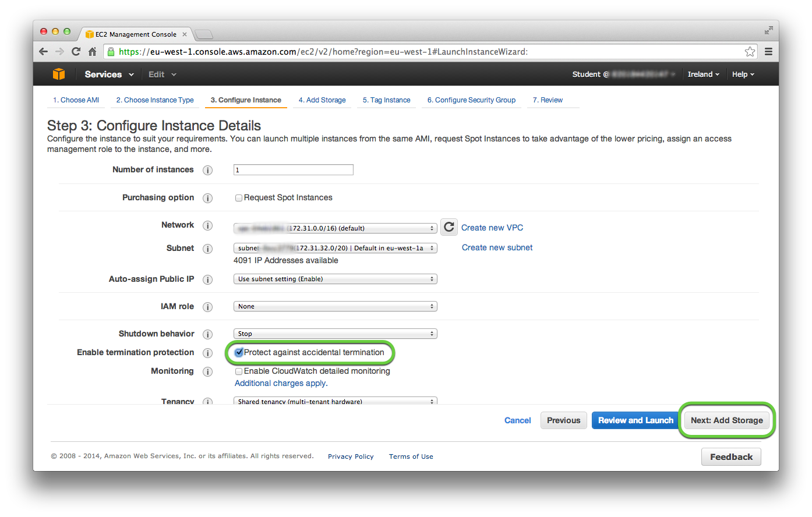Cancel the launch wizard

point(517,420)
